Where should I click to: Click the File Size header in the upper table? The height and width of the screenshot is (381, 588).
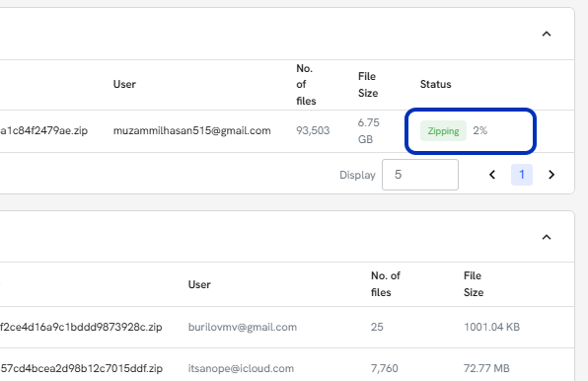pos(368,84)
